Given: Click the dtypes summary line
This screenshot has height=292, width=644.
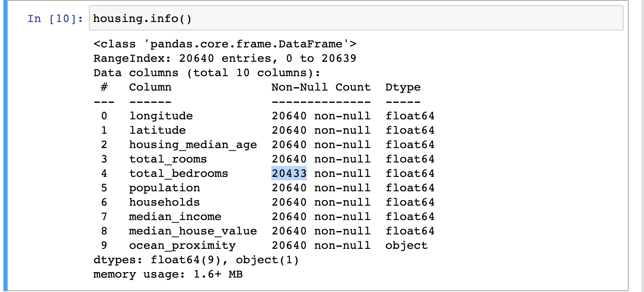Looking at the screenshot, I should click(x=196, y=260).
